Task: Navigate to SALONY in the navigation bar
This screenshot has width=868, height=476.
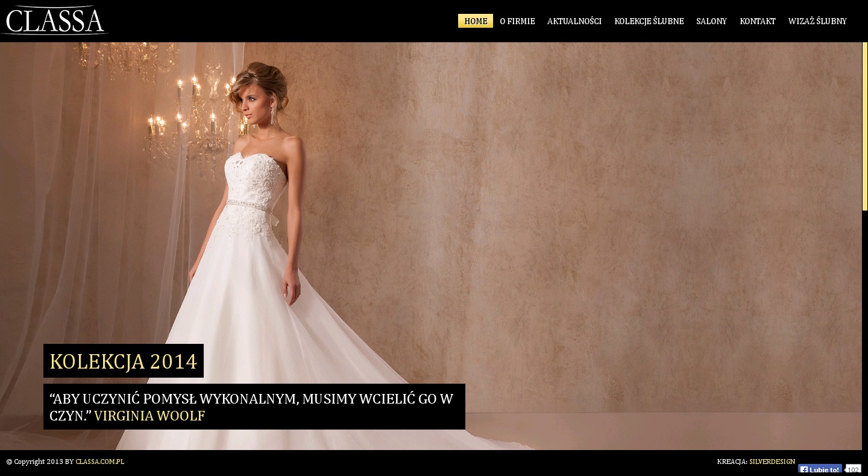Action: coord(711,21)
